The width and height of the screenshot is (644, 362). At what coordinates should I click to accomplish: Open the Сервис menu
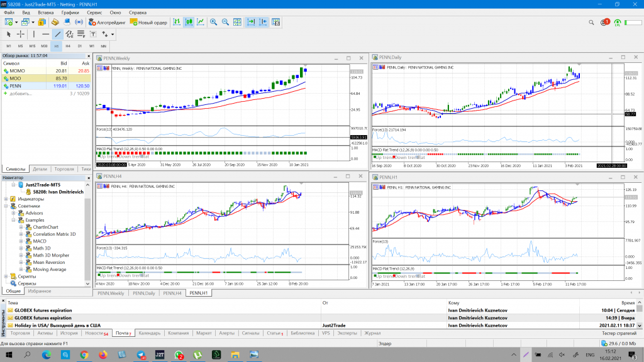(94, 13)
